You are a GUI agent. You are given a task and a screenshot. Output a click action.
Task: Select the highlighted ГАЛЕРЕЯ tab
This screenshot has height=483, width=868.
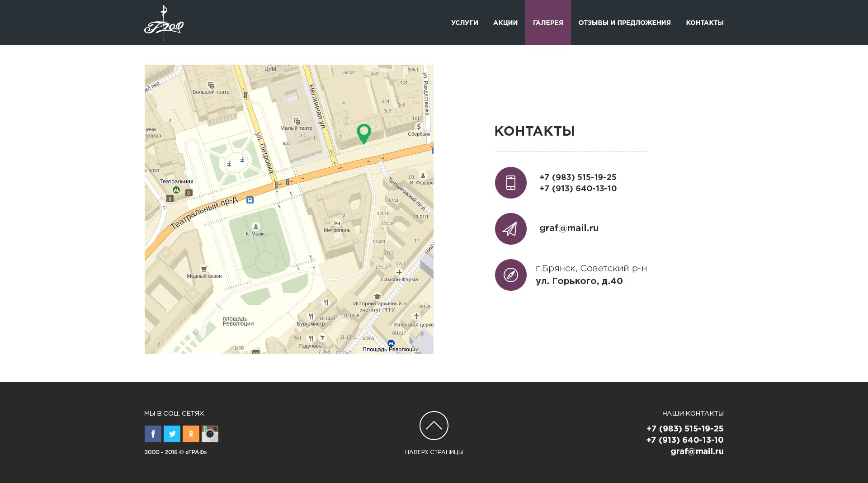548,22
